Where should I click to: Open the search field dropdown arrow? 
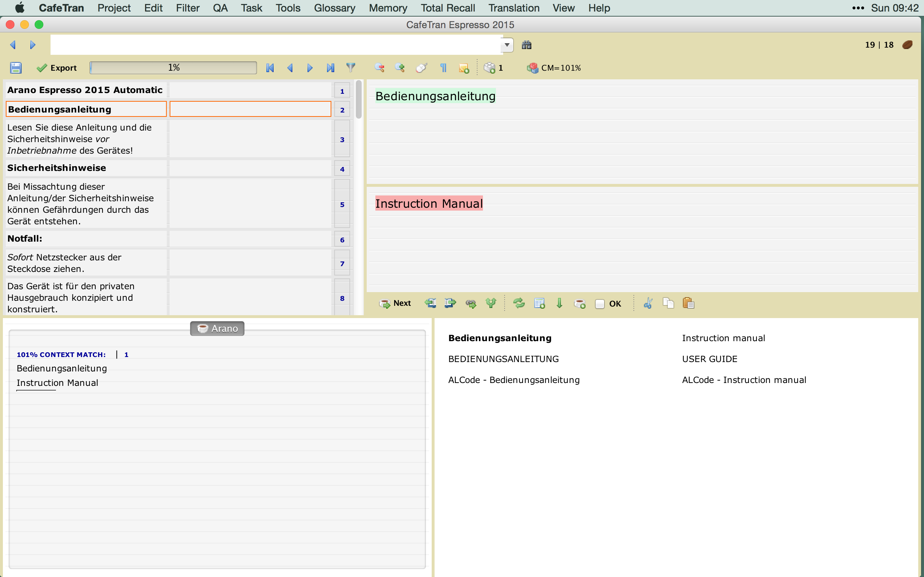click(507, 45)
